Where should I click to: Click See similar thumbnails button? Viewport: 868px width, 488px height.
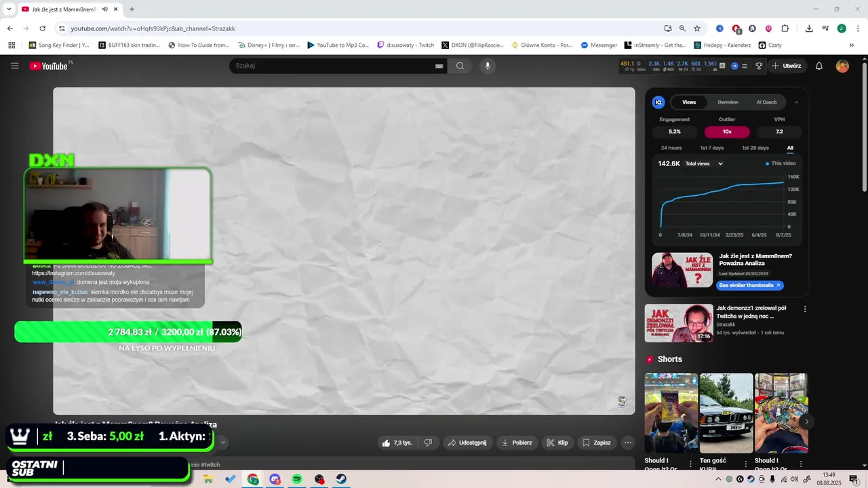point(749,285)
